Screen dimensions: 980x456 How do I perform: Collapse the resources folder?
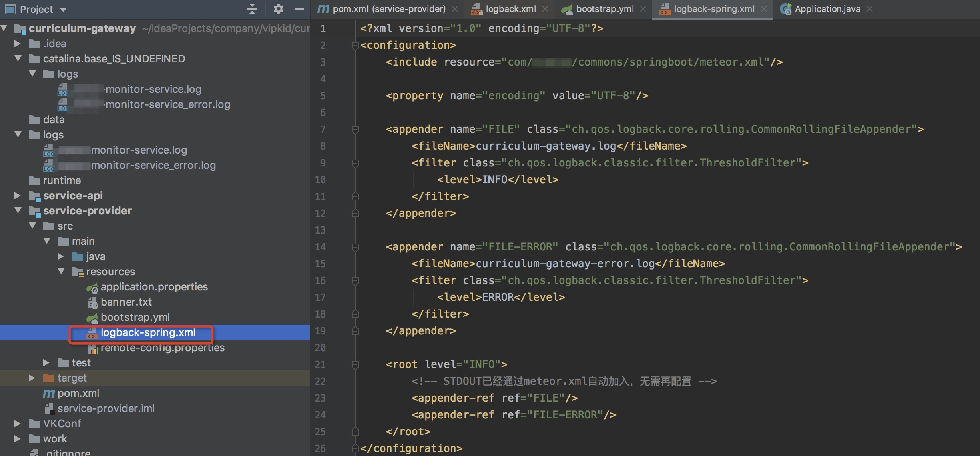click(x=61, y=271)
